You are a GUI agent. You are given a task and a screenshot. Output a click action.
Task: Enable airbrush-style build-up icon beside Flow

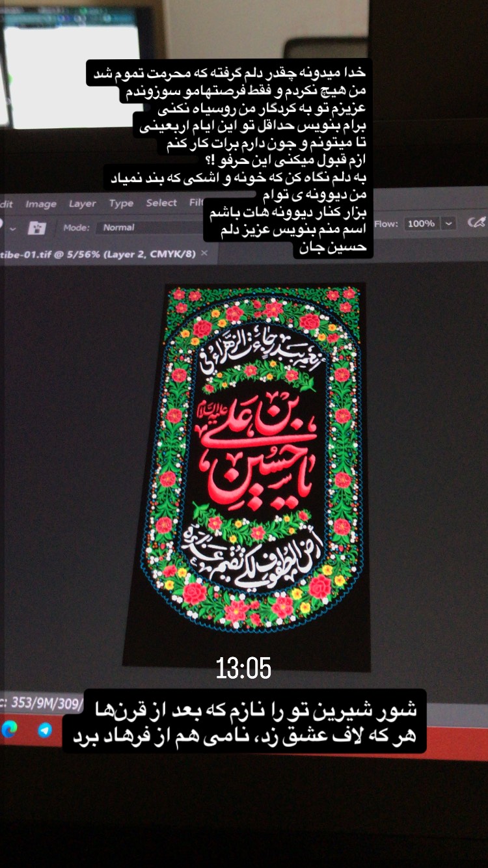pos(476,223)
